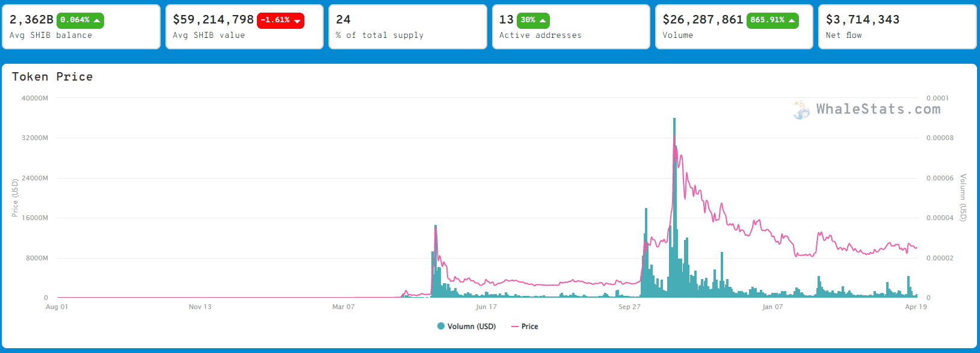Click the green 865.91% volume change badge
980x353 pixels.
[772, 20]
